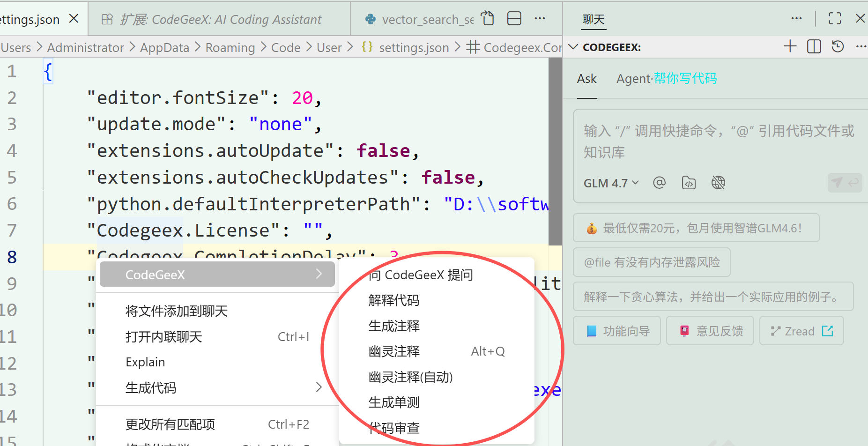Focus the chat input box
Image resolution: width=868 pixels, height=446 pixels.
719,141
